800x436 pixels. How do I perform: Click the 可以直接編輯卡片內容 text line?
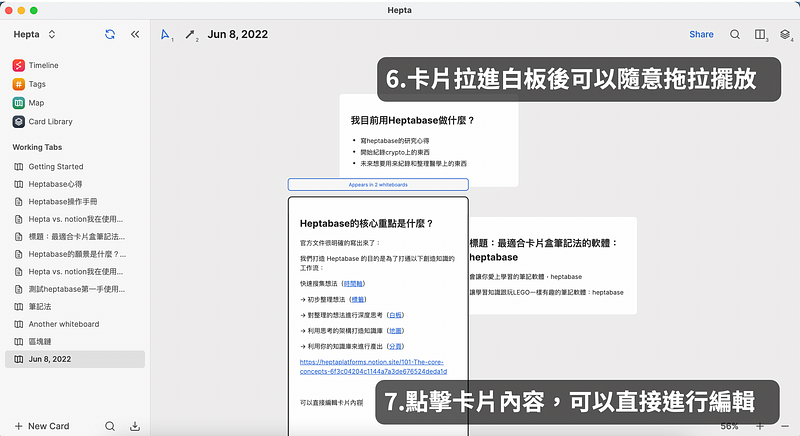[332, 403]
